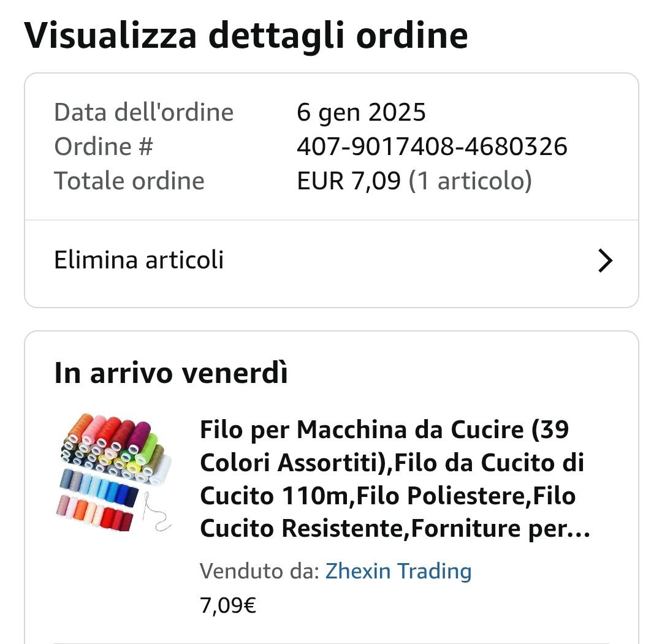Click the In arrivo venerdì heading
This screenshot has width=662, height=644.
point(171,373)
